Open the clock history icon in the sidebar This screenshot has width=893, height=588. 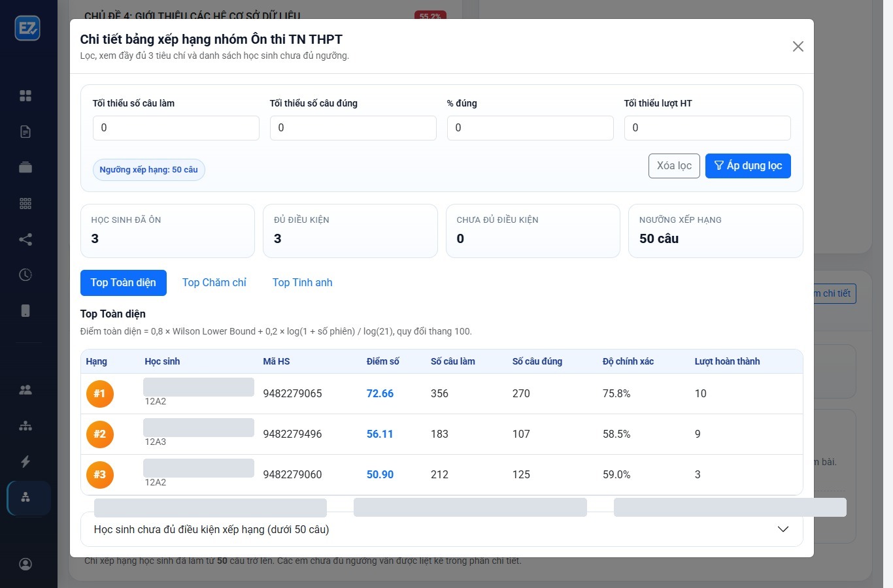pos(25,274)
